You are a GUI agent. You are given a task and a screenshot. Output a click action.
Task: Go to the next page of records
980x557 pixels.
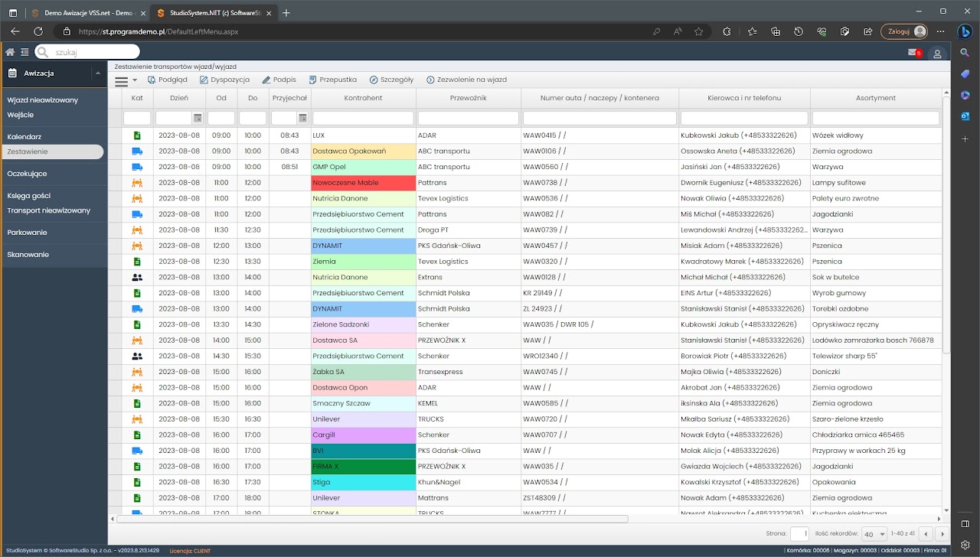942,534
